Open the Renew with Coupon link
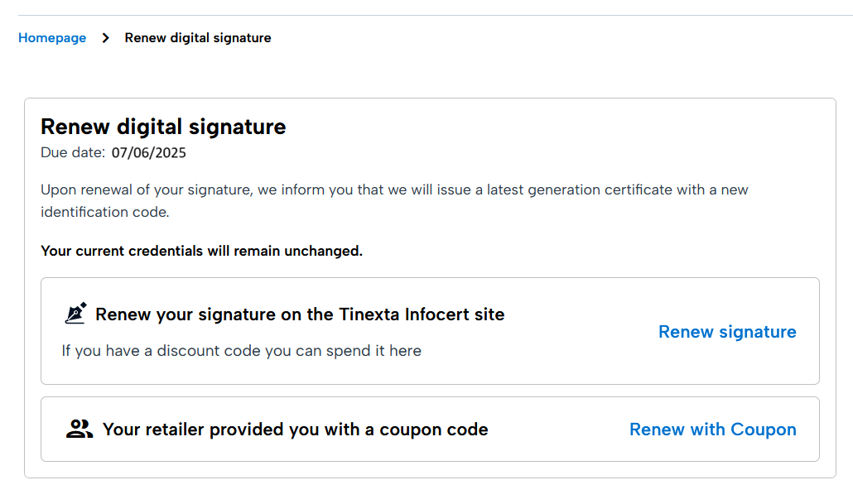Screen dimensions: 853x504 pos(712,430)
